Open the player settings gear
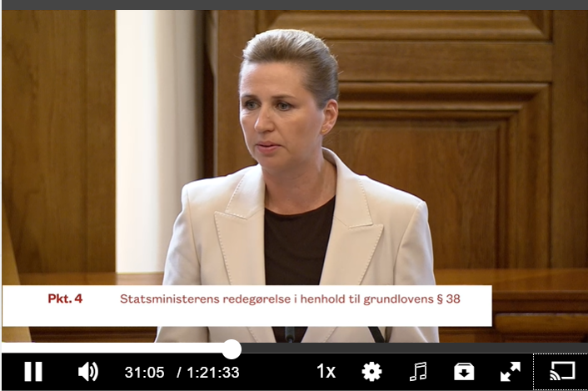Screen dimensions: 588x391 click(371, 371)
